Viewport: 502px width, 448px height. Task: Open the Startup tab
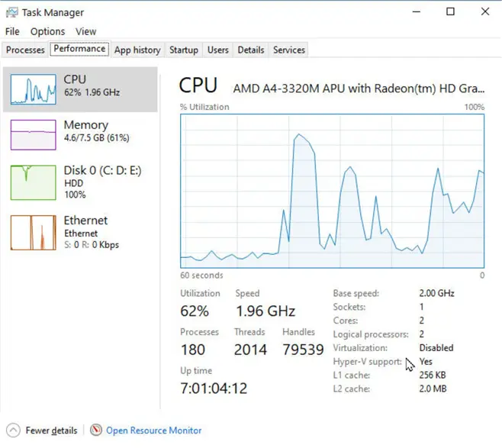tap(183, 50)
